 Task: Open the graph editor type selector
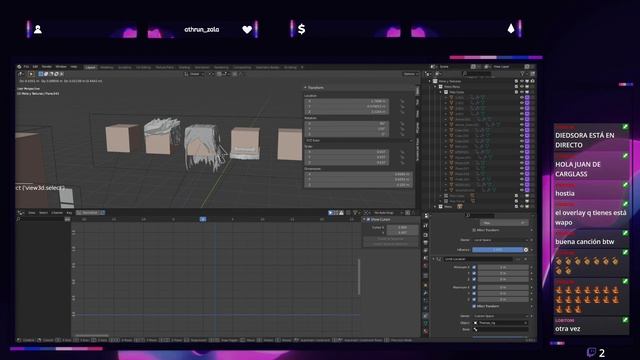(x=21, y=213)
